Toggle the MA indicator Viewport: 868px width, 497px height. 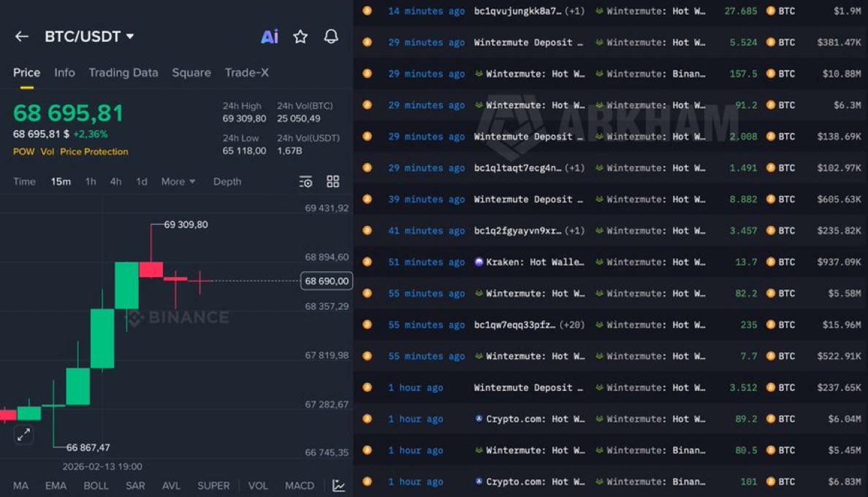coord(20,485)
